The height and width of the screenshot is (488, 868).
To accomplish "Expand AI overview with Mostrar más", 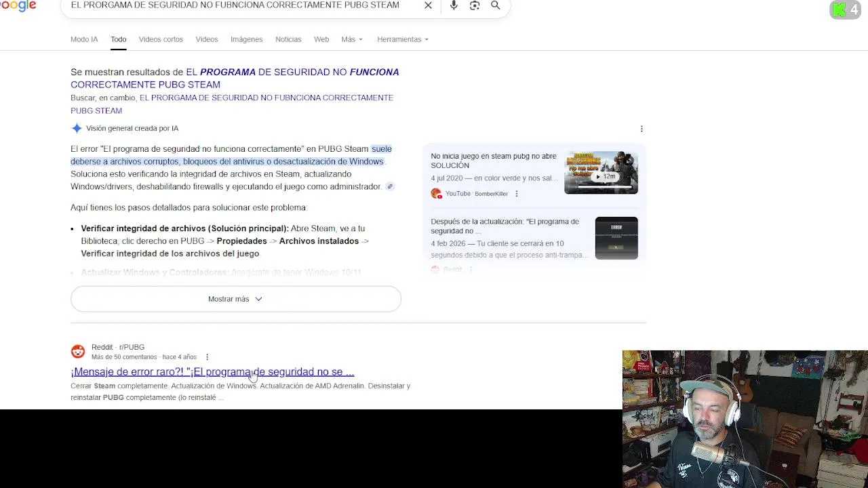I will click(235, 299).
